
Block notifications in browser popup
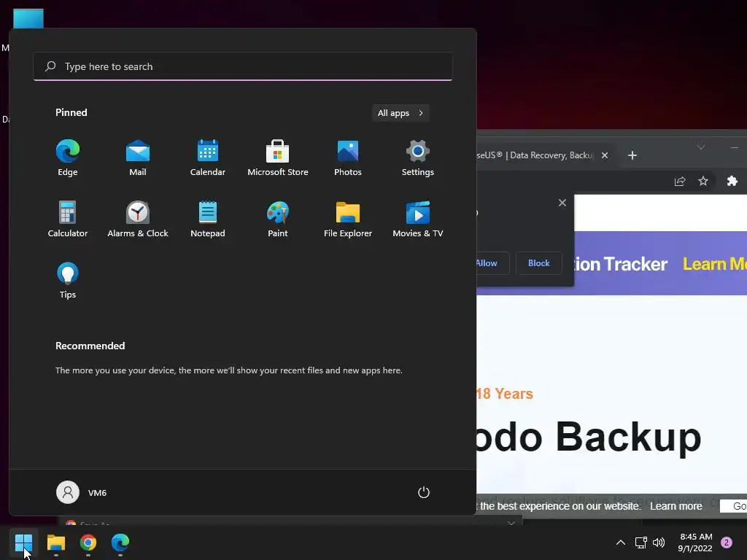coord(539,262)
